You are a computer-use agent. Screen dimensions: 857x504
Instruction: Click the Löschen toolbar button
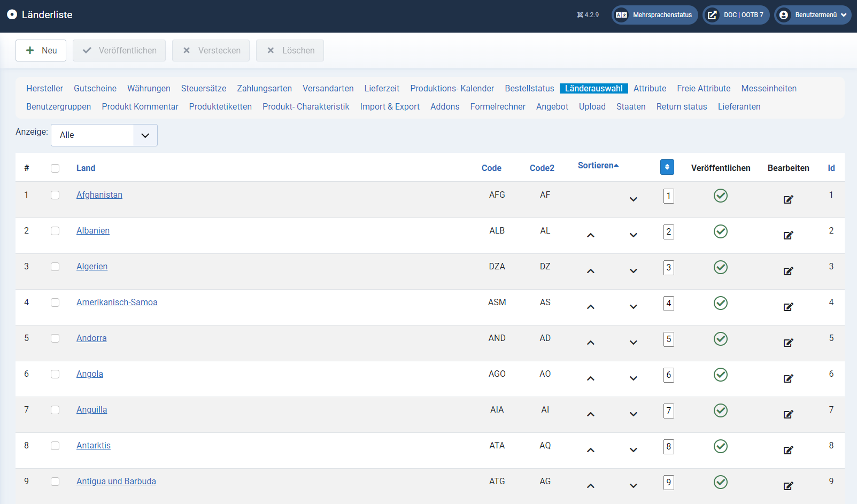(x=290, y=50)
